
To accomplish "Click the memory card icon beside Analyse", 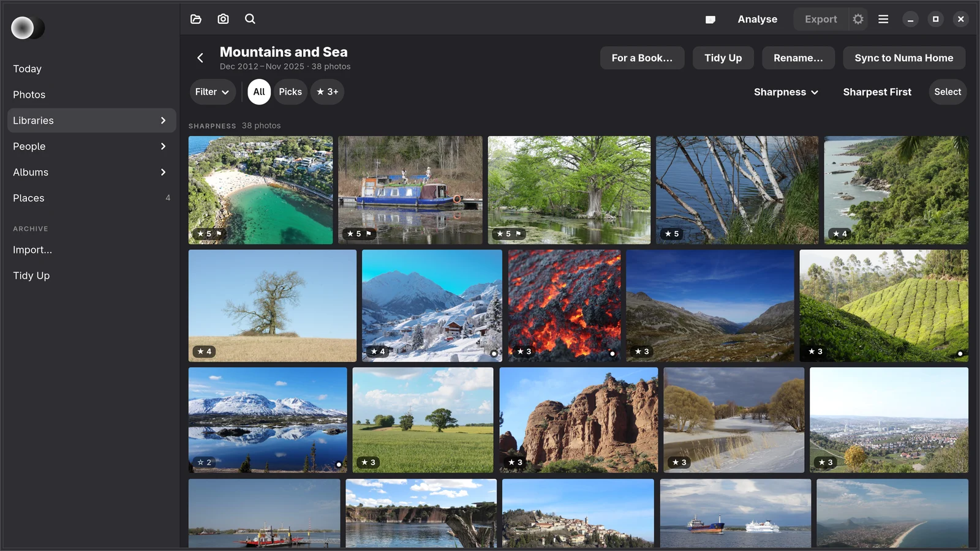I will point(710,20).
